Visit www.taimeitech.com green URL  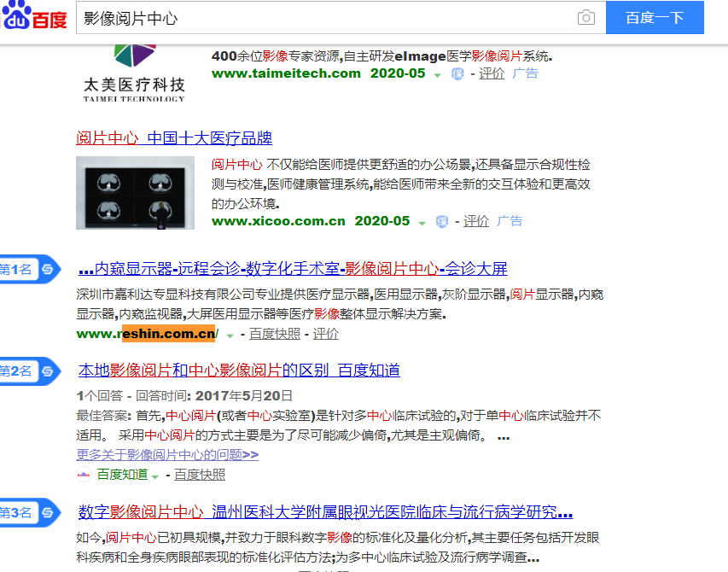coord(286,73)
